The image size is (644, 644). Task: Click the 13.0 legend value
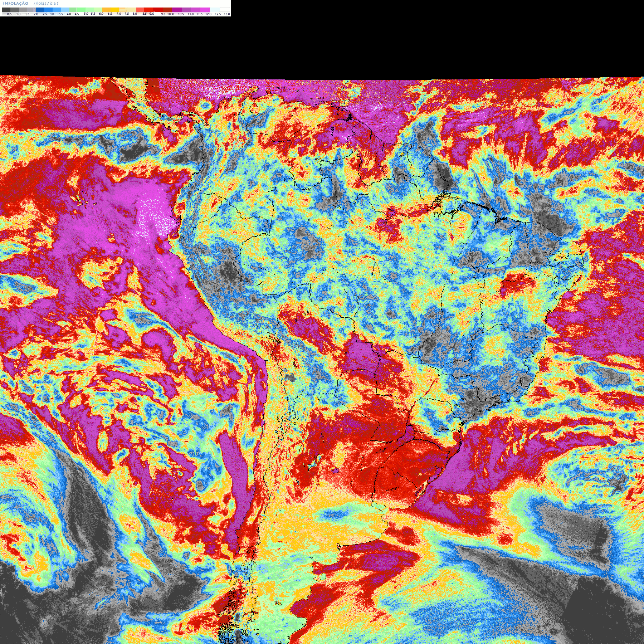tap(227, 14)
